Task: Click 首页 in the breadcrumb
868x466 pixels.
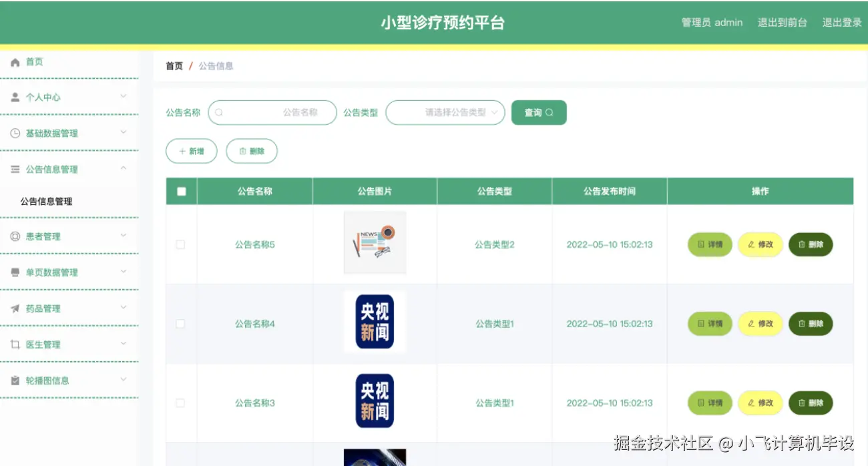Action: pyautogui.click(x=174, y=66)
